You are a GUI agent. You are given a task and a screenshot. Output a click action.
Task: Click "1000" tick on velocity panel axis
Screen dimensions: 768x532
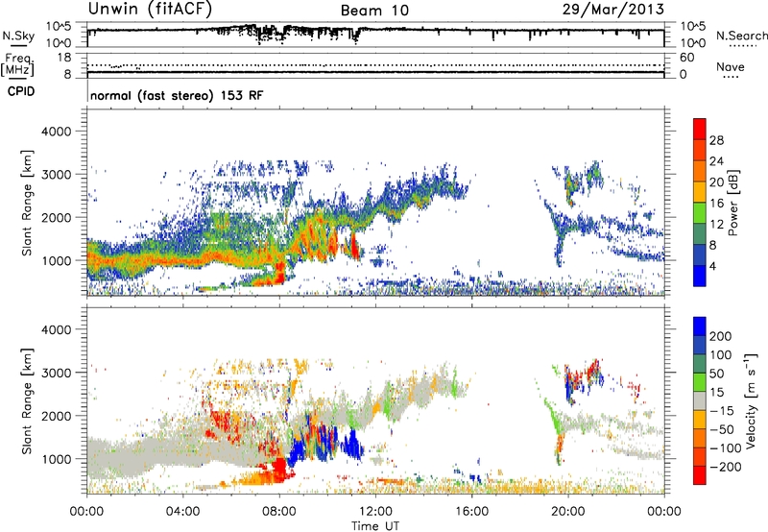tap(56, 459)
